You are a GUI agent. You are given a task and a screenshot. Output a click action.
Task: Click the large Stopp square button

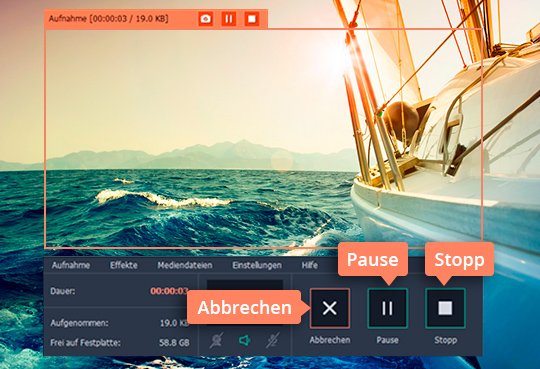[x=445, y=308]
